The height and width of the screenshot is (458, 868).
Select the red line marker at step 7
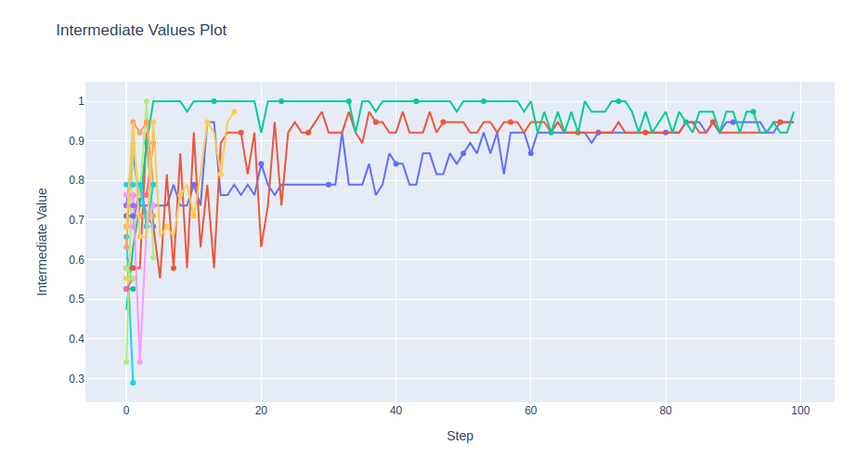point(174,268)
